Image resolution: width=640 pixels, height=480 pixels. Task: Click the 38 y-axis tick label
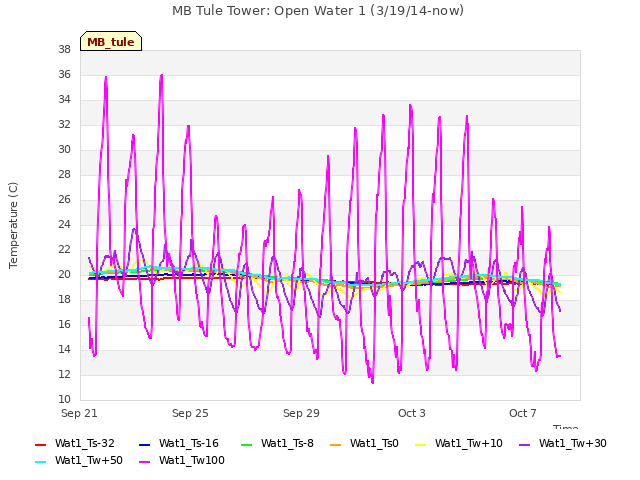[x=64, y=50]
